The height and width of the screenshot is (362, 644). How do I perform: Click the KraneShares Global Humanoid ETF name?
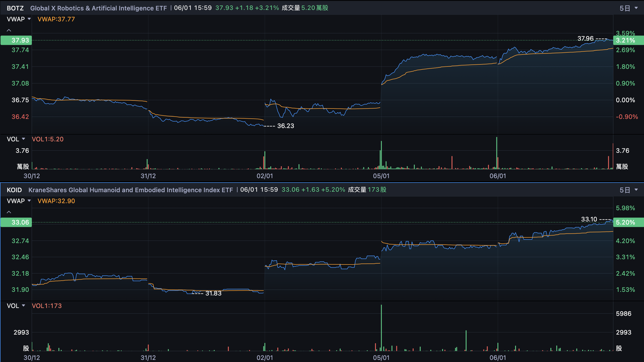[131, 190]
